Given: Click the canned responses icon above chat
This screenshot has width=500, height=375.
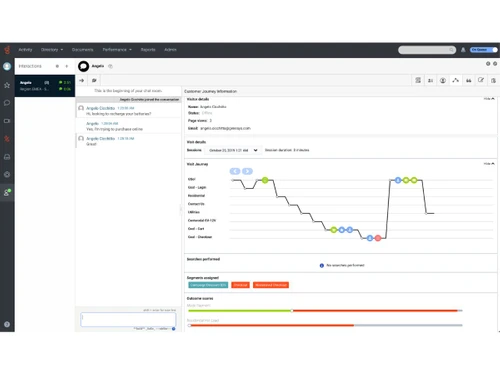Looking at the screenshot, I should coord(94,80).
